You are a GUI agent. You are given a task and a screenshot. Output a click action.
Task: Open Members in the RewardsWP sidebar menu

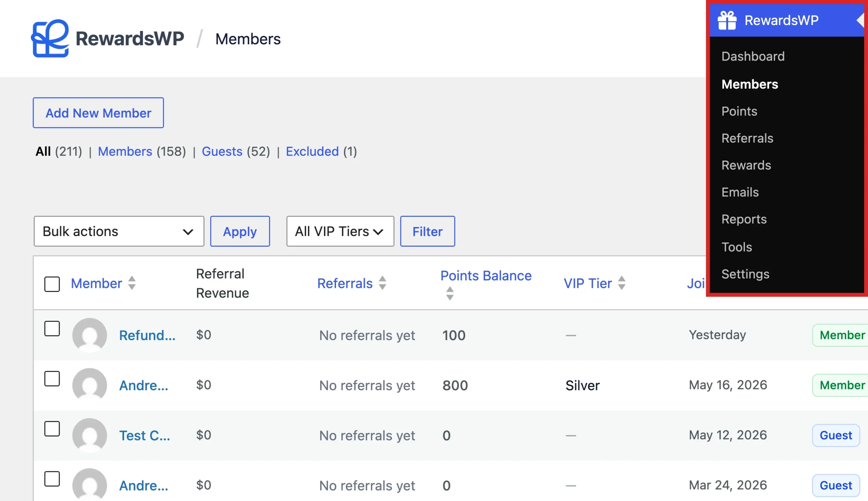[x=750, y=84]
